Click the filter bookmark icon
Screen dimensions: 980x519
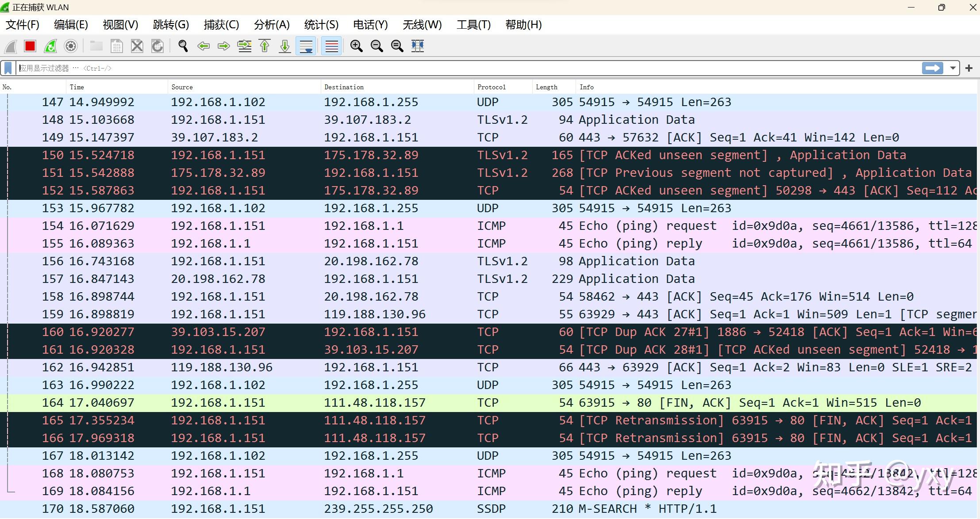[8, 68]
